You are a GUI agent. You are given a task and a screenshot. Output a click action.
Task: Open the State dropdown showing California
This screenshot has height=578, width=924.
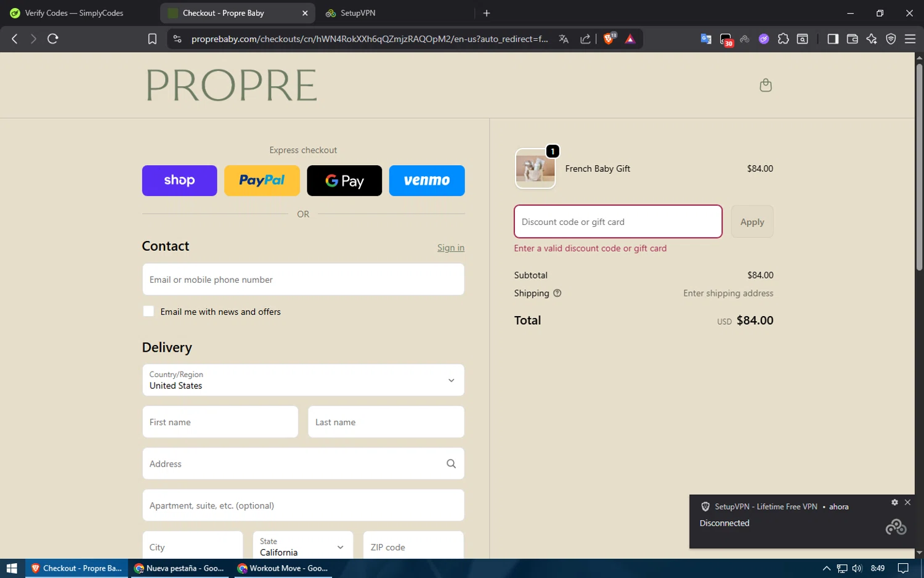point(303,547)
